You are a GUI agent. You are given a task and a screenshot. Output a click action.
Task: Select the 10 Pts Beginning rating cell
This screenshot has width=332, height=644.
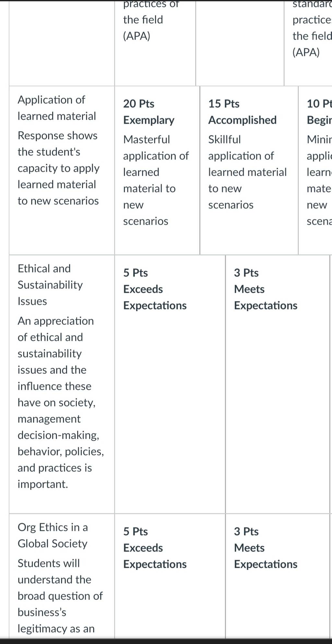(x=315, y=170)
